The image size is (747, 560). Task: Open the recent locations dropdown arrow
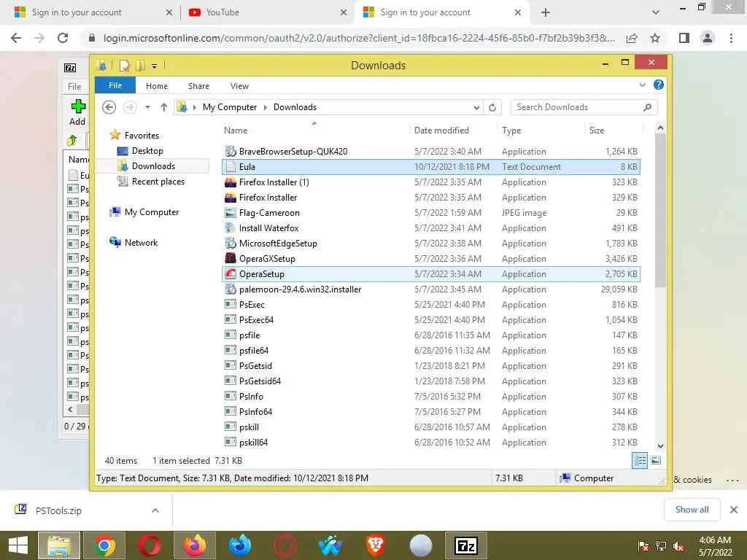pyautogui.click(x=147, y=107)
